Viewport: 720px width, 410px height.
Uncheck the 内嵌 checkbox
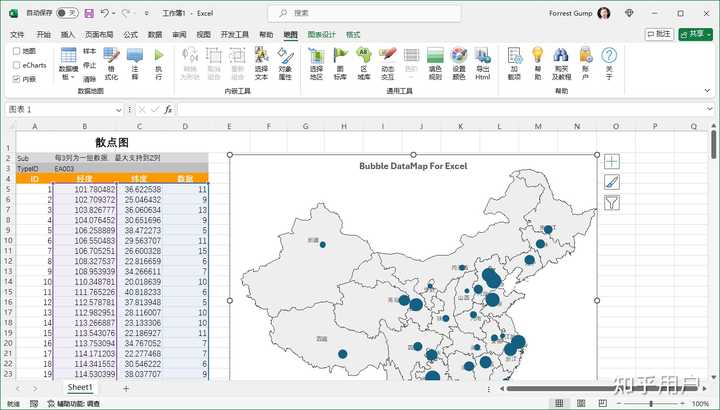(17, 79)
